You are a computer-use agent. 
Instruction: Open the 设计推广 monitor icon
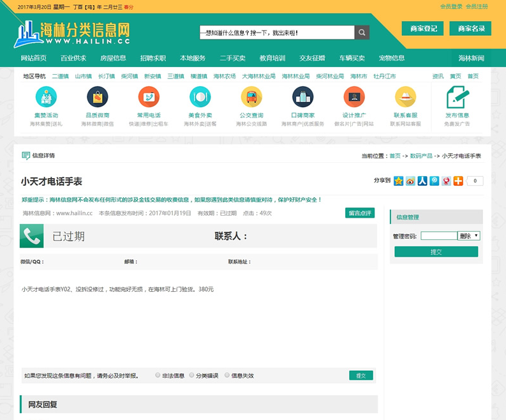[354, 96]
